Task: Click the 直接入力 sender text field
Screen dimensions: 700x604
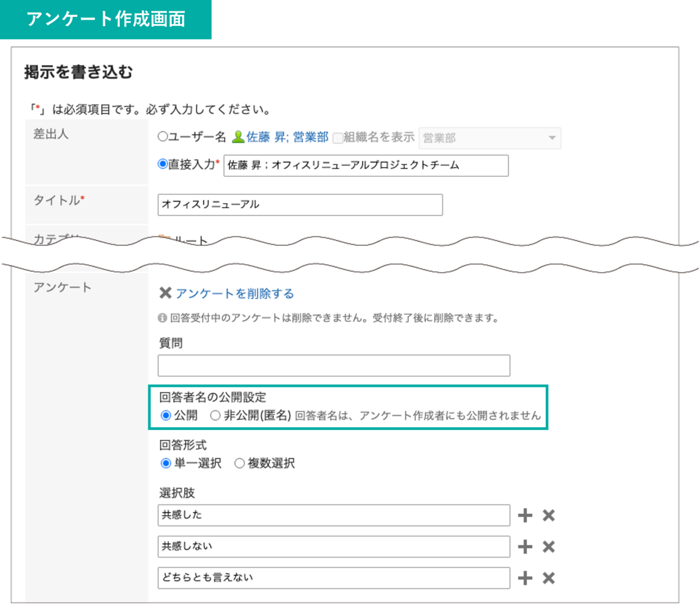Action: [x=366, y=165]
